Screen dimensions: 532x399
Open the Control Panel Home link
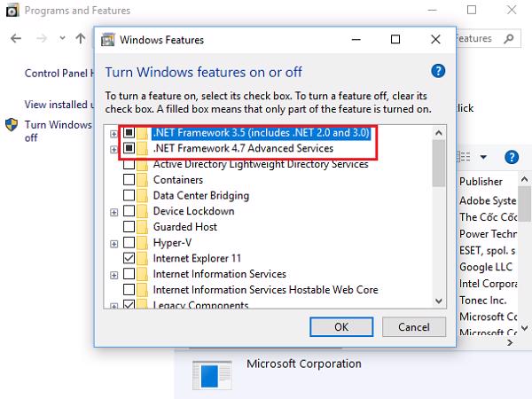(58, 74)
